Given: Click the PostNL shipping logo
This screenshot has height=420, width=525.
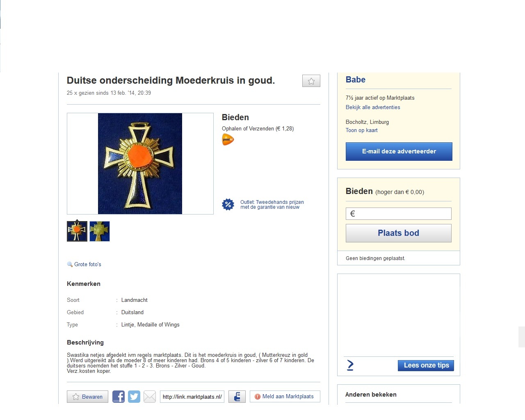Looking at the screenshot, I should pos(228,140).
